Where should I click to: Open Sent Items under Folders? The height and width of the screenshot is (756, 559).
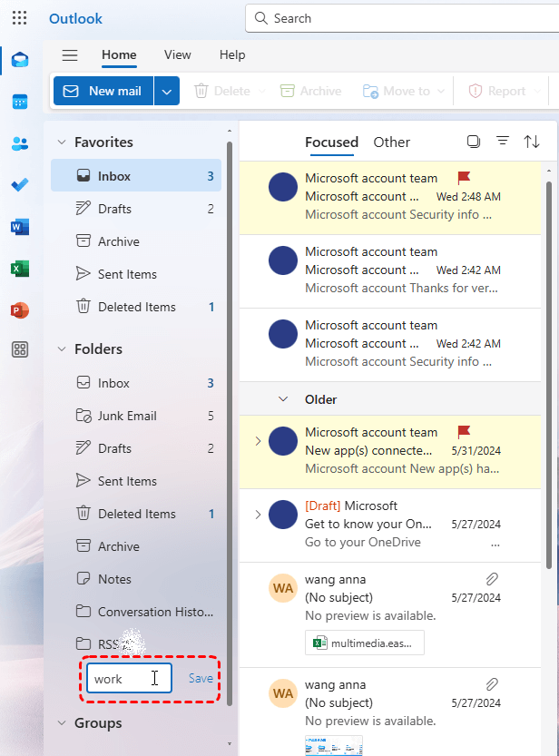point(136,481)
